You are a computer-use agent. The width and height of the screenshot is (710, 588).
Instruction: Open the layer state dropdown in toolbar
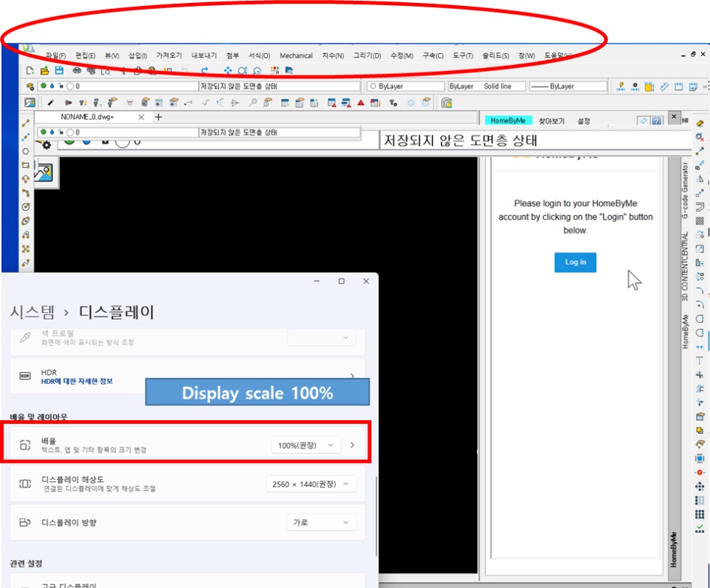pos(280,86)
